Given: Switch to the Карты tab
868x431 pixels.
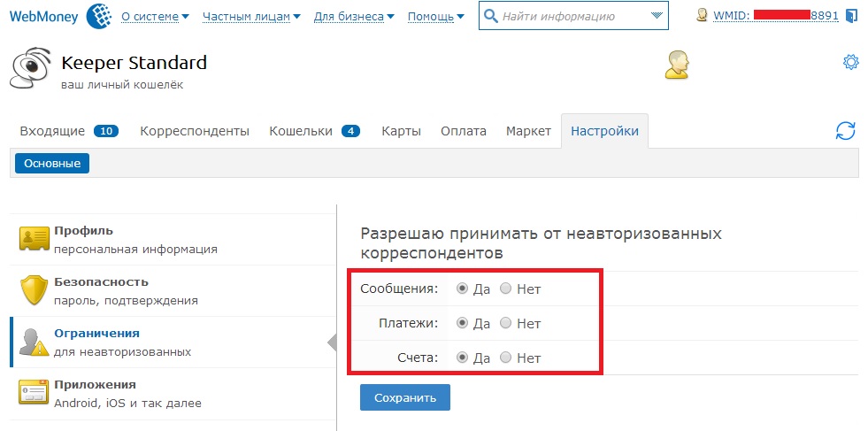Looking at the screenshot, I should tap(402, 131).
